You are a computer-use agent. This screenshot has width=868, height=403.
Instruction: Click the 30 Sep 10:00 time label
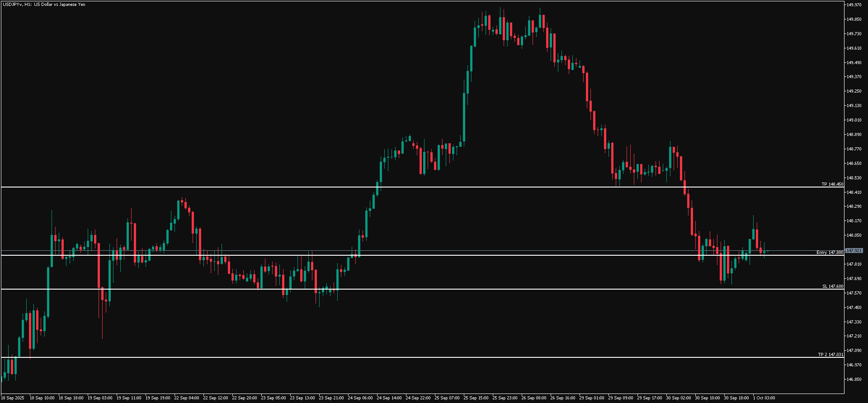click(707, 398)
